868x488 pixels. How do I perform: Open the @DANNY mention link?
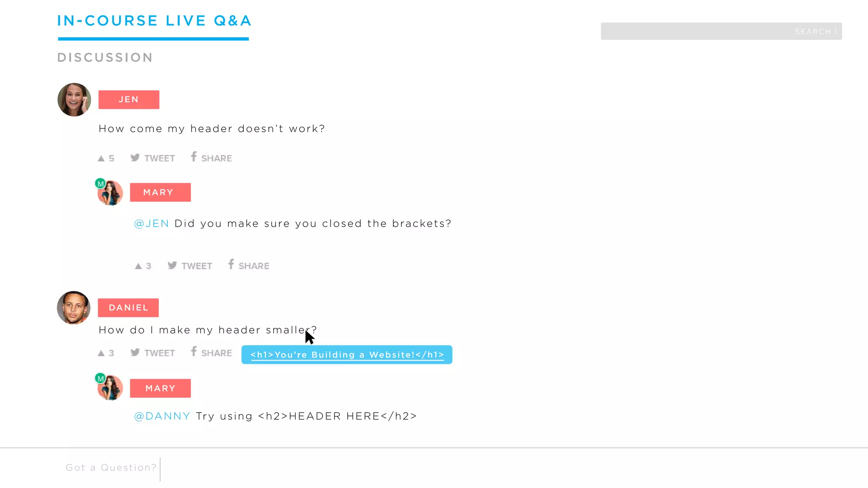tap(162, 416)
